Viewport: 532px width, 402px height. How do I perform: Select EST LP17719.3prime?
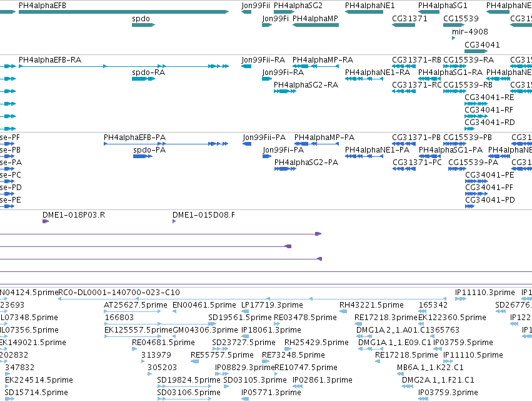245,311
